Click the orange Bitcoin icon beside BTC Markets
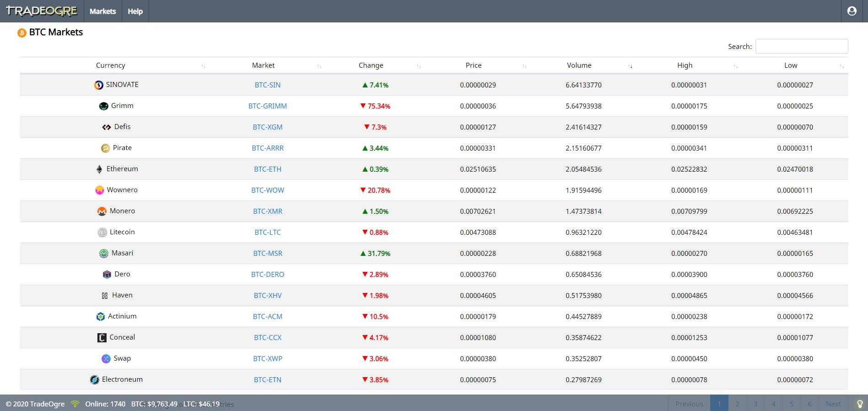The width and height of the screenshot is (868, 411). 21,33
